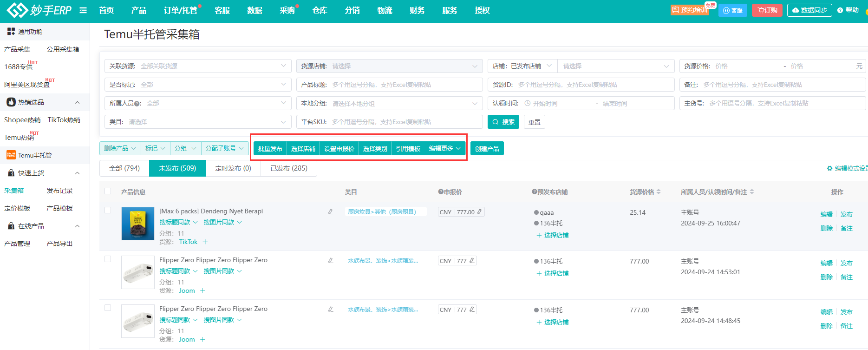The image size is (868, 350).
Task: Edit the CNY 777.00 declared price pencil icon
Action: (480, 212)
